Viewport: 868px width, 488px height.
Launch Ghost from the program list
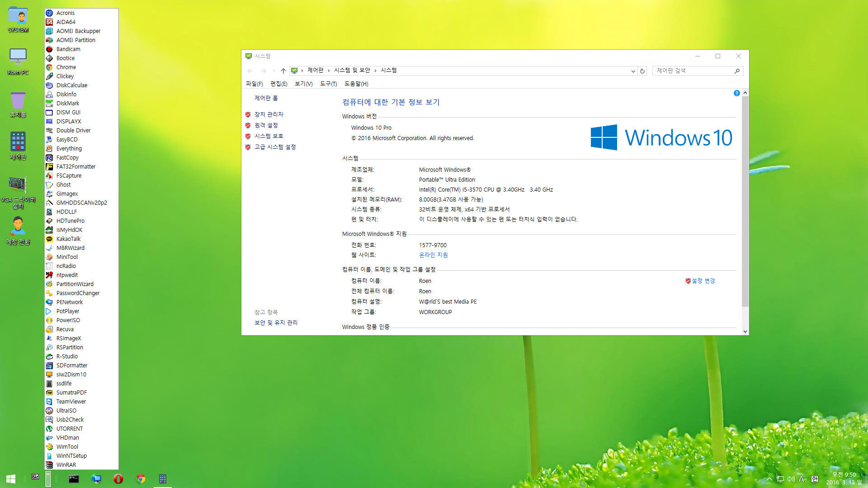[x=81, y=185]
